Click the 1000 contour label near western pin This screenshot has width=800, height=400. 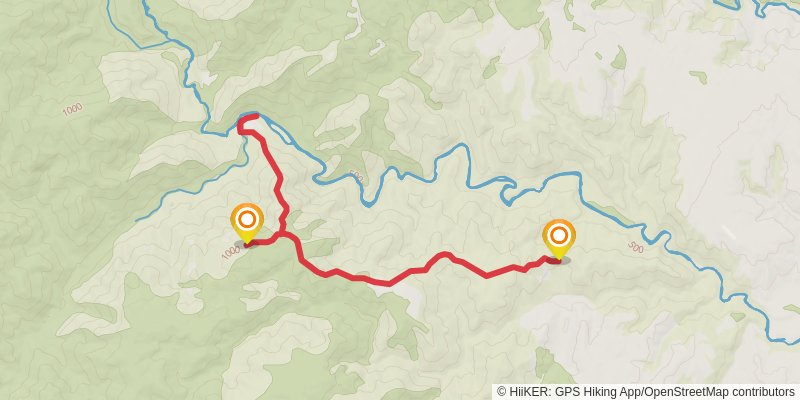(231, 252)
